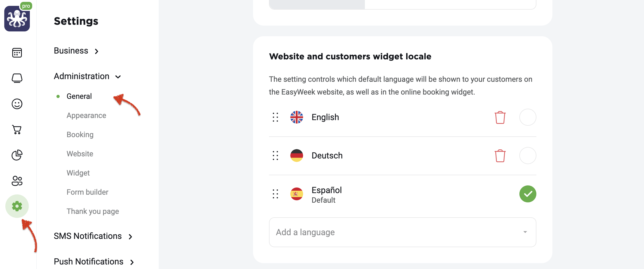
Task: Delete the Deutsch language
Action: (500, 156)
